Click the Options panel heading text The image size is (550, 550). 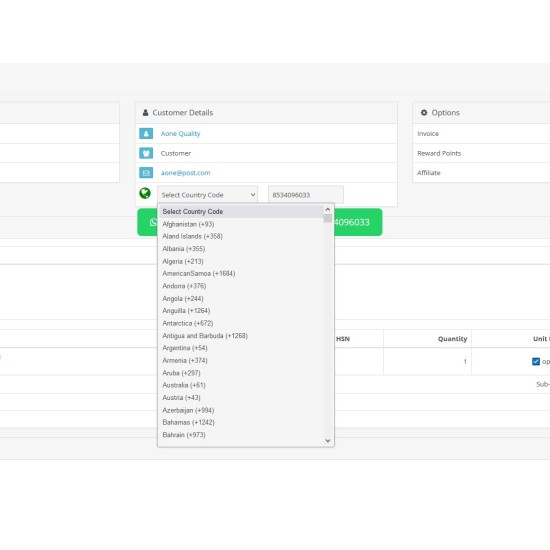click(x=445, y=113)
